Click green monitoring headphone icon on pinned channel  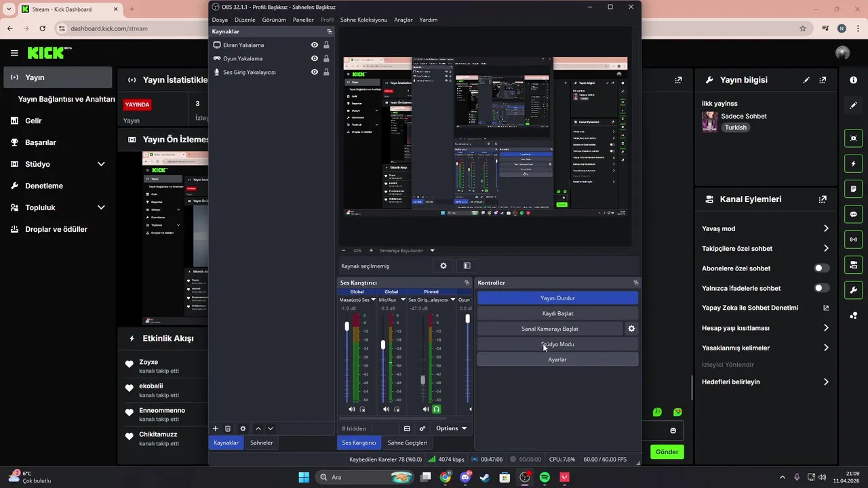click(437, 409)
